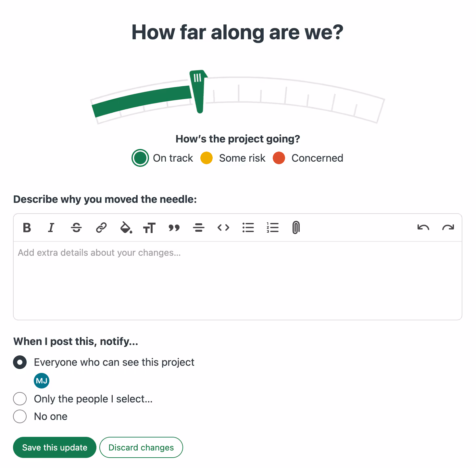Toggle bold text formatting

27,228
